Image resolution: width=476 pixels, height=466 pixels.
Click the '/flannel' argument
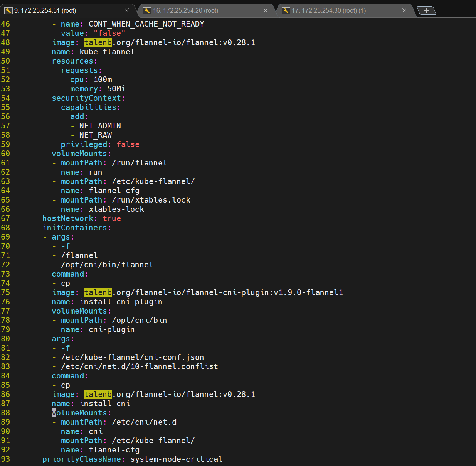[x=79, y=255]
